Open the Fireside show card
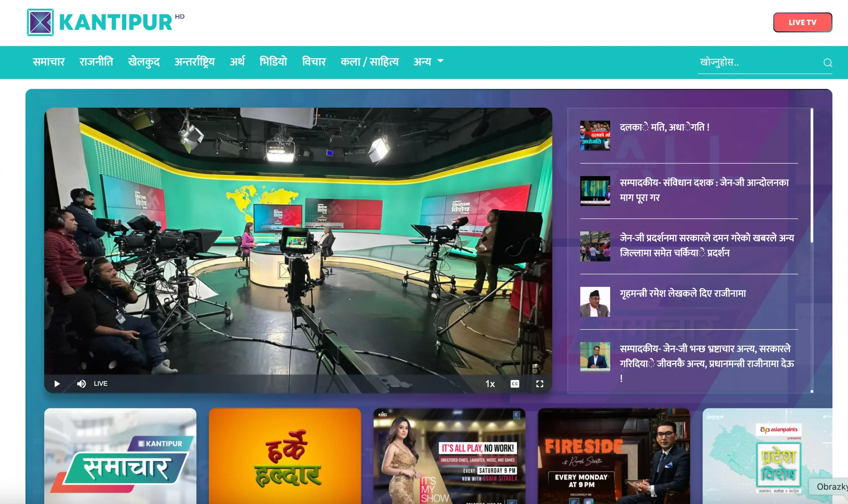This screenshot has height=504, width=848. [613, 456]
